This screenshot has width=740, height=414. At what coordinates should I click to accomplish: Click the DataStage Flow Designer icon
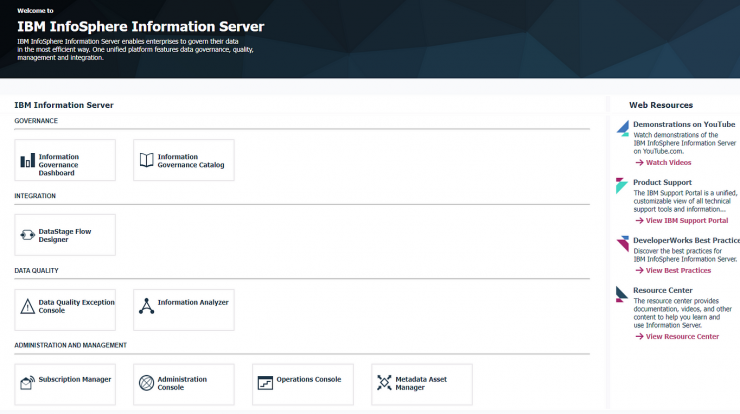(27, 235)
